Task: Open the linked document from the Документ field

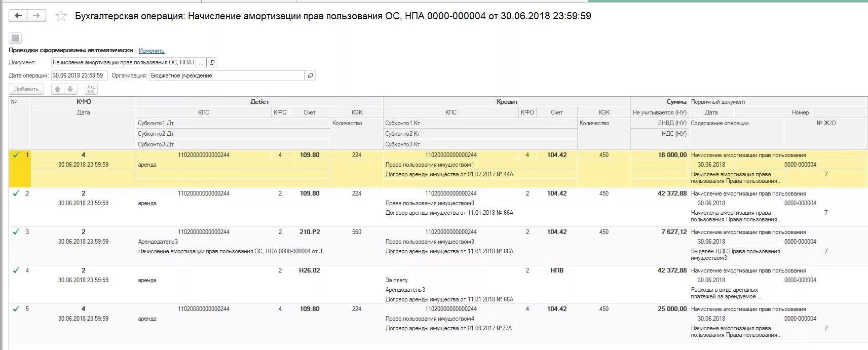Action: coord(212,62)
